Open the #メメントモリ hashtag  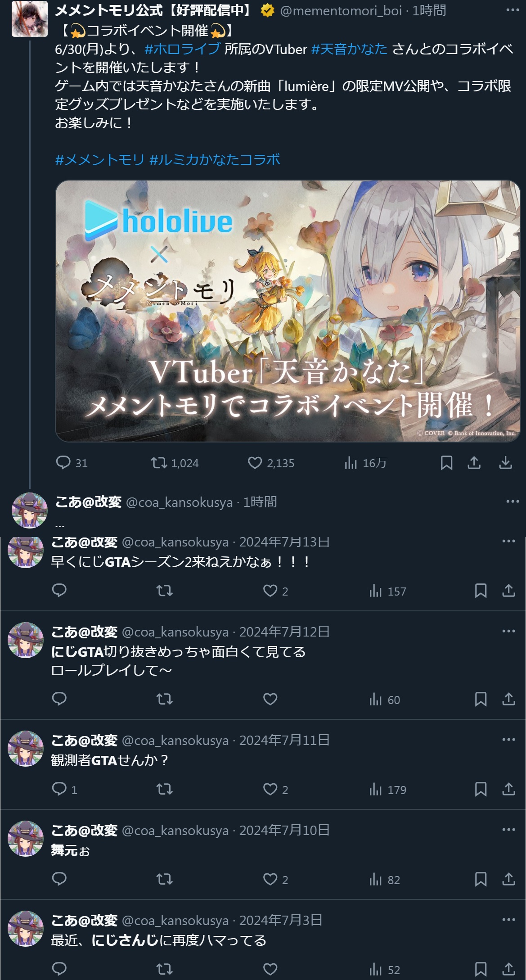click(x=100, y=159)
